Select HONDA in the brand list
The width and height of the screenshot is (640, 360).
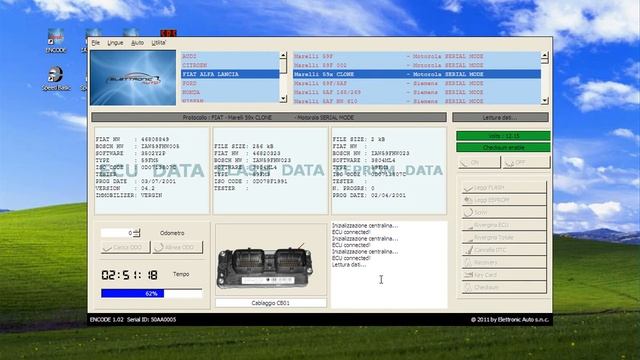[x=230, y=92]
